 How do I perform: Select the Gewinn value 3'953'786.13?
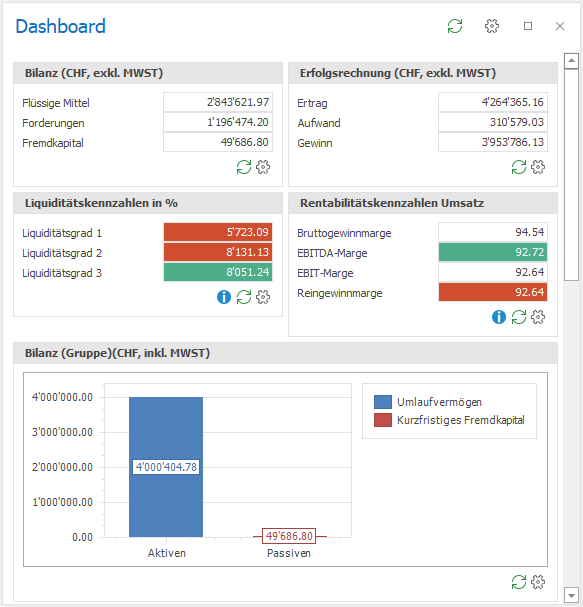pos(493,142)
